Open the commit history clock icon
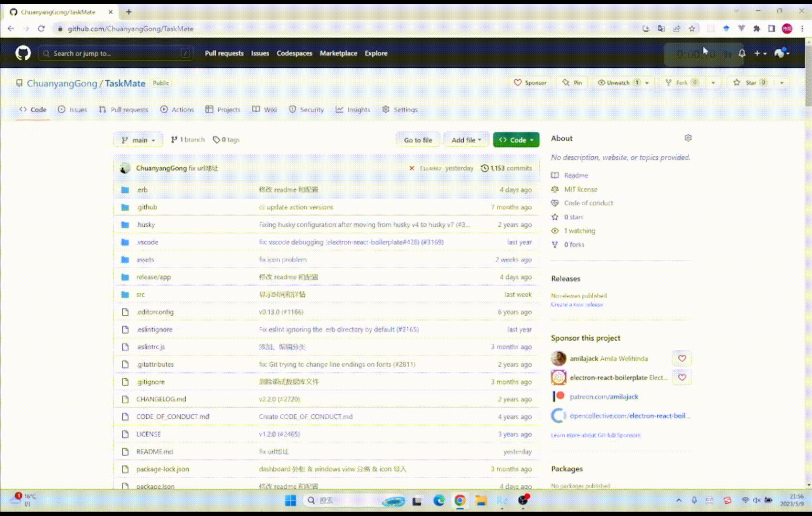 point(484,168)
